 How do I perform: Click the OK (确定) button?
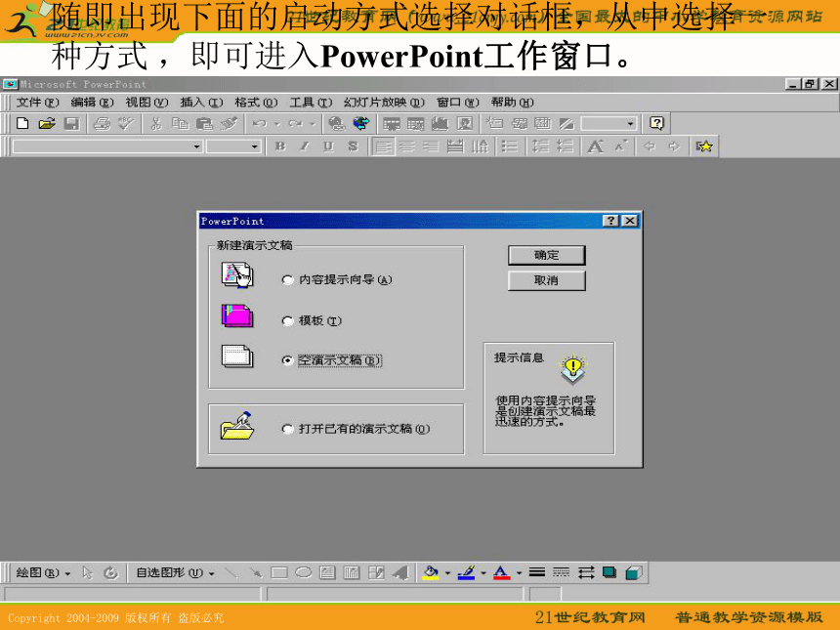(546, 255)
